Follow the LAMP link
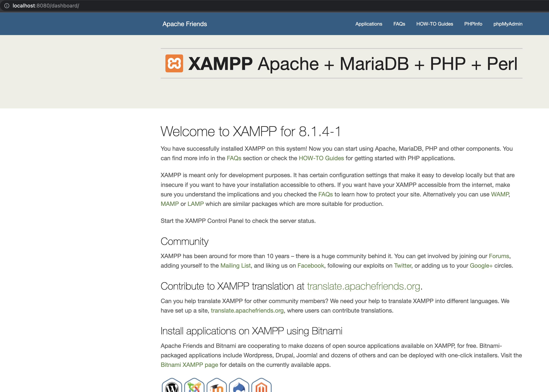The width and height of the screenshot is (549, 392). tap(195, 204)
